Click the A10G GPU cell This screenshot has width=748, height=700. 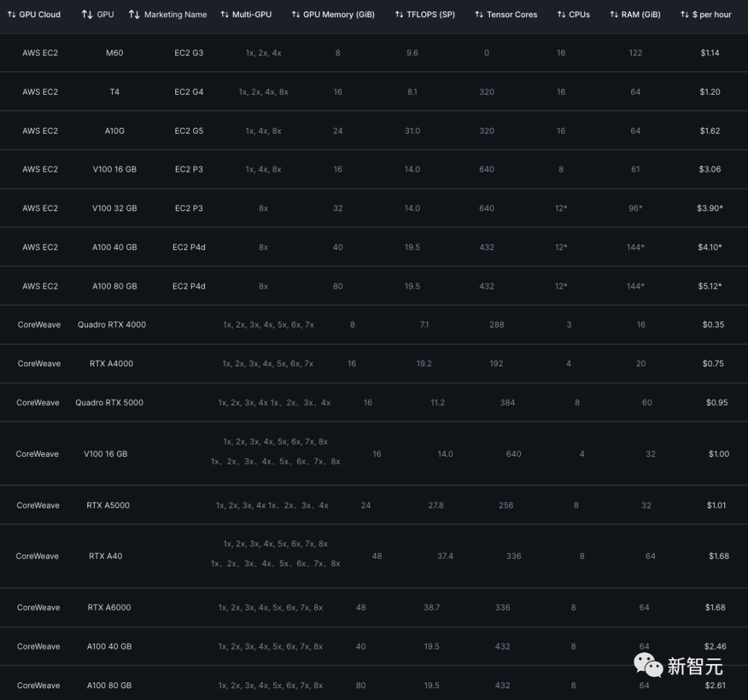(114, 131)
